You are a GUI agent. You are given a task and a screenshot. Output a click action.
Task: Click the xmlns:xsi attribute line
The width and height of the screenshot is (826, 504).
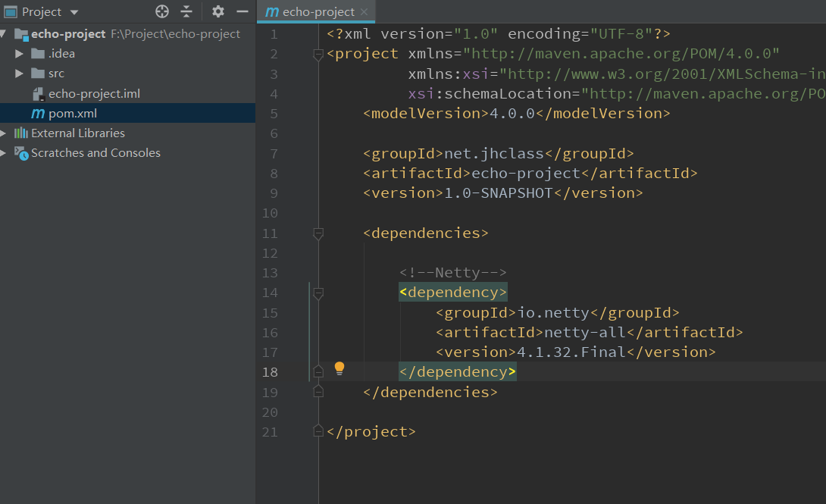point(617,74)
